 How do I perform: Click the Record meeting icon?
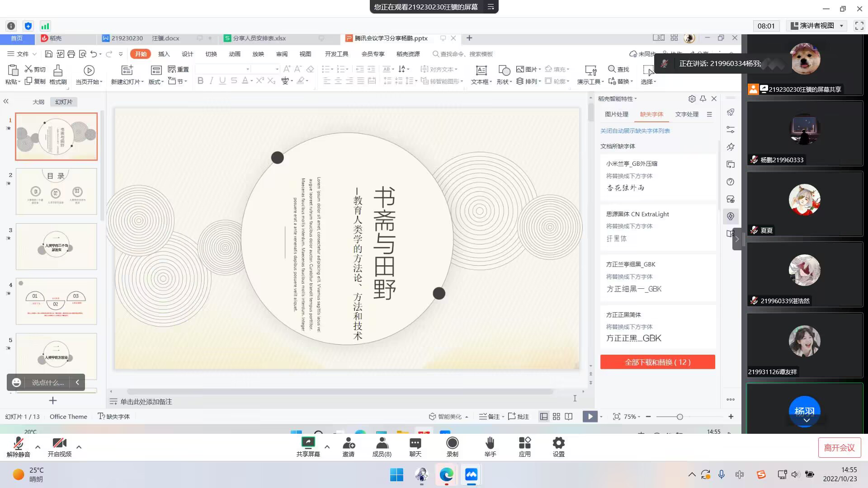pyautogui.click(x=452, y=444)
